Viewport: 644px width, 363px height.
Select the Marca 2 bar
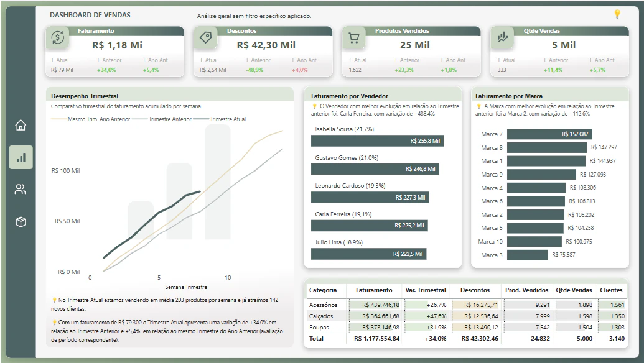(x=536, y=215)
